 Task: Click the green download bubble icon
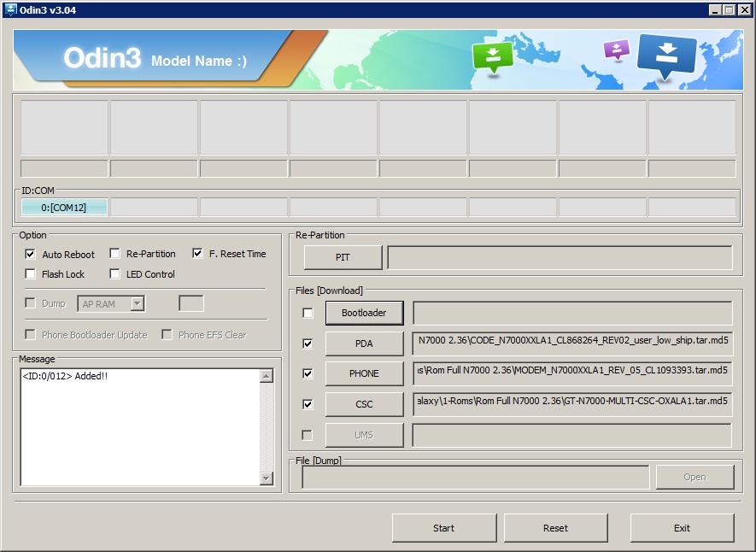[x=494, y=56]
